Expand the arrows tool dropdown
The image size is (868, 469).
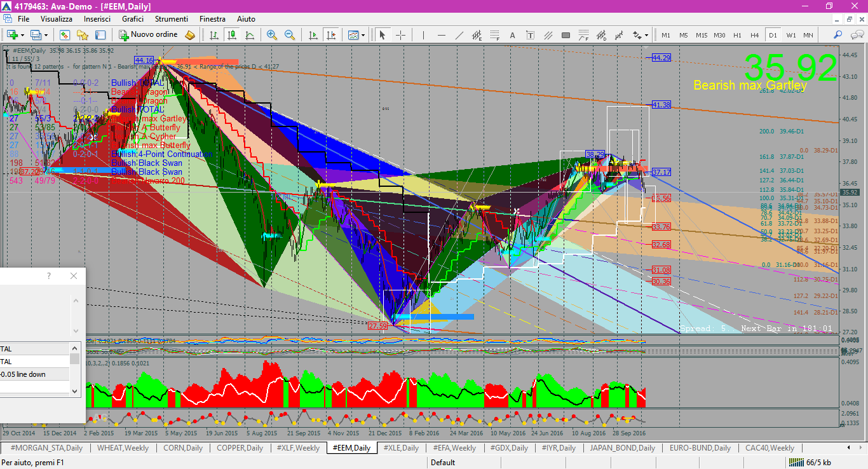[647, 35]
